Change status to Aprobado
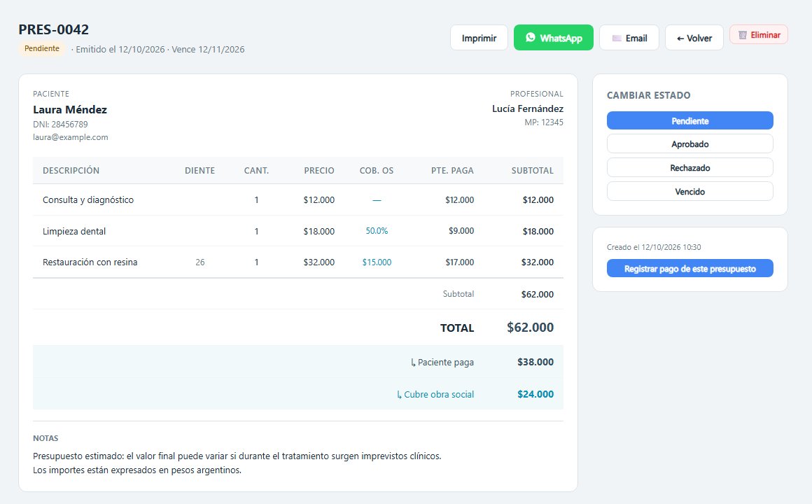812x504 pixels. pyautogui.click(x=689, y=144)
